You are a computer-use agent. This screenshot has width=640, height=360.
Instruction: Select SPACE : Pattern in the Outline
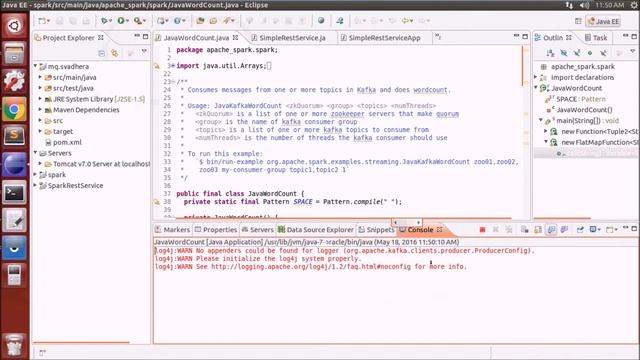(576, 99)
